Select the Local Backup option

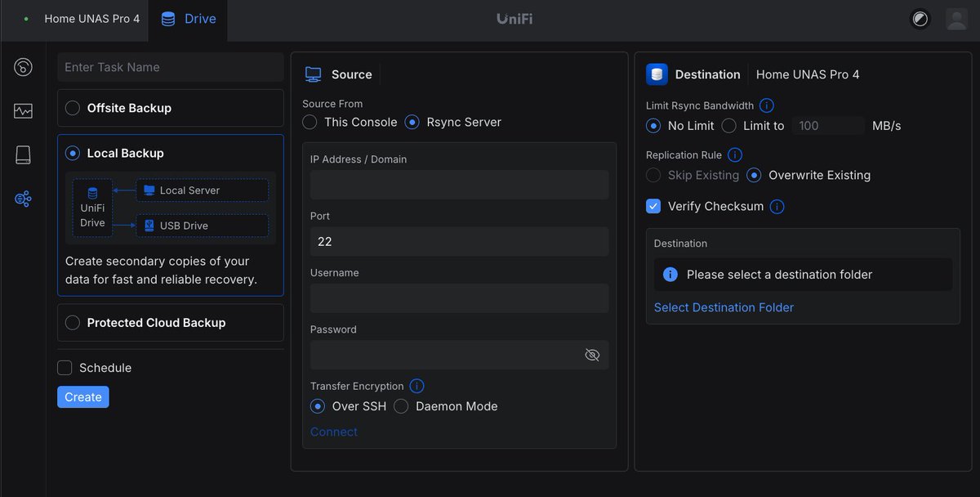pos(73,153)
